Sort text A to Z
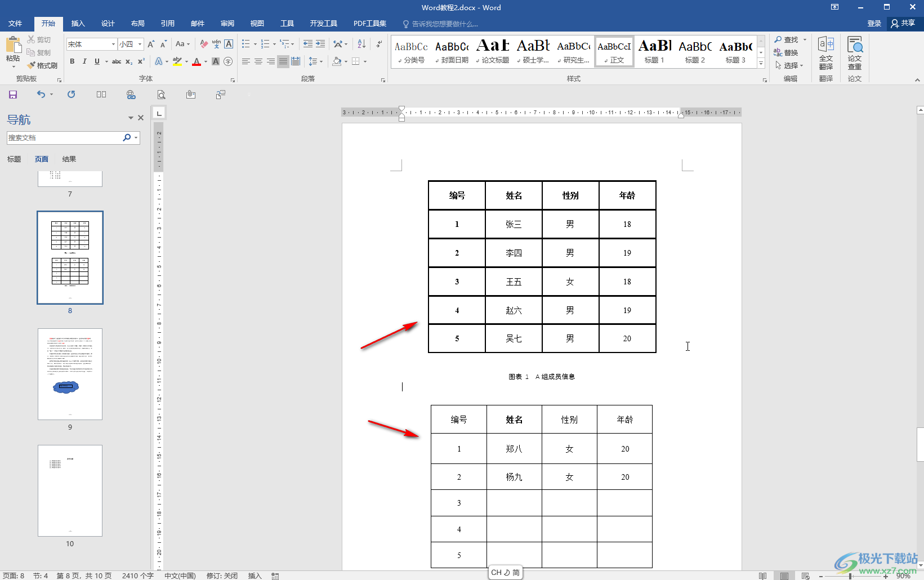This screenshot has height=580, width=924. coord(361,44)
